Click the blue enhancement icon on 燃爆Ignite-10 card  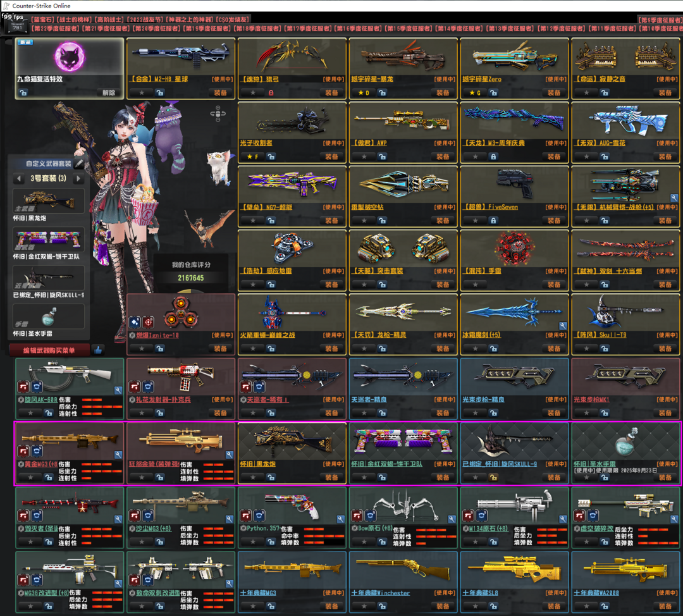click(135, 322)
